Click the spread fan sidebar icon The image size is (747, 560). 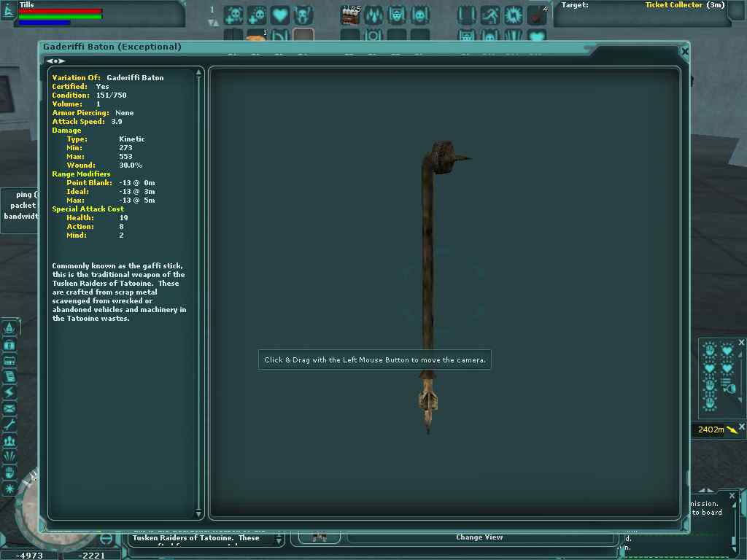point(9,456)
